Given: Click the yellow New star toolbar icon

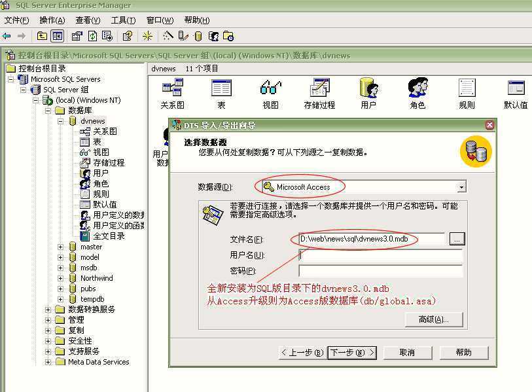Looking at the screenshot, I should [x=148, y=36].
